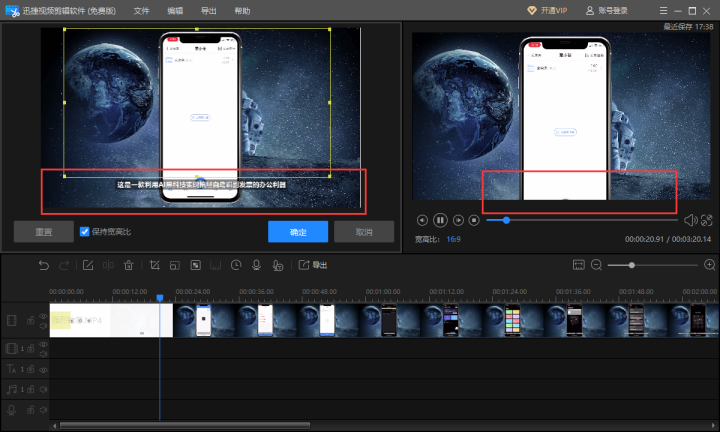Open the zoom/resize frame tool

point(175,265)
